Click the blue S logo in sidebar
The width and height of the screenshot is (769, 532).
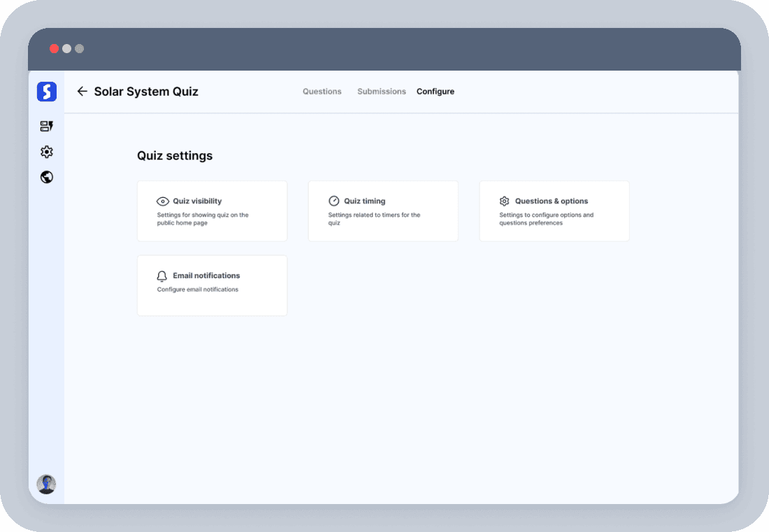47,92
